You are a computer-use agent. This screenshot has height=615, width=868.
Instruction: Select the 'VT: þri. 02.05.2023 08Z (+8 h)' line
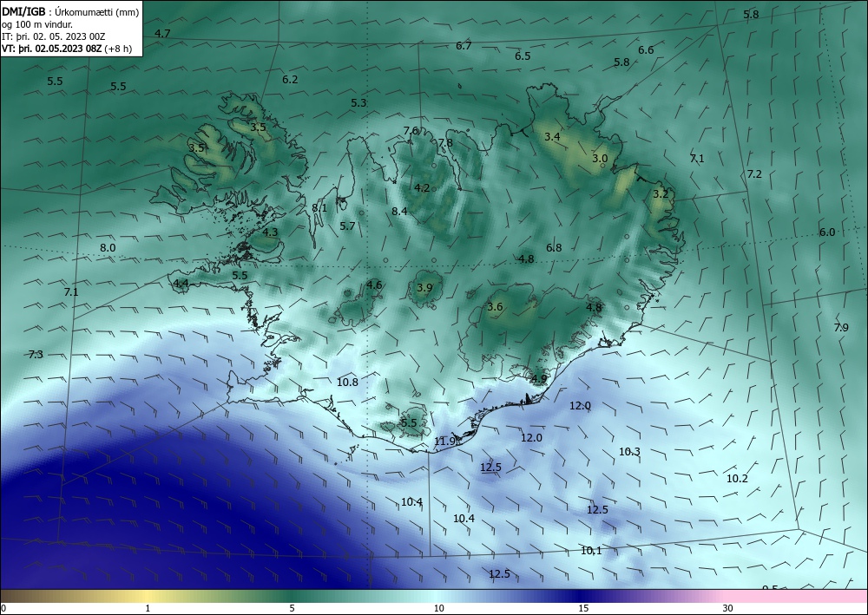tap(67, 48)
